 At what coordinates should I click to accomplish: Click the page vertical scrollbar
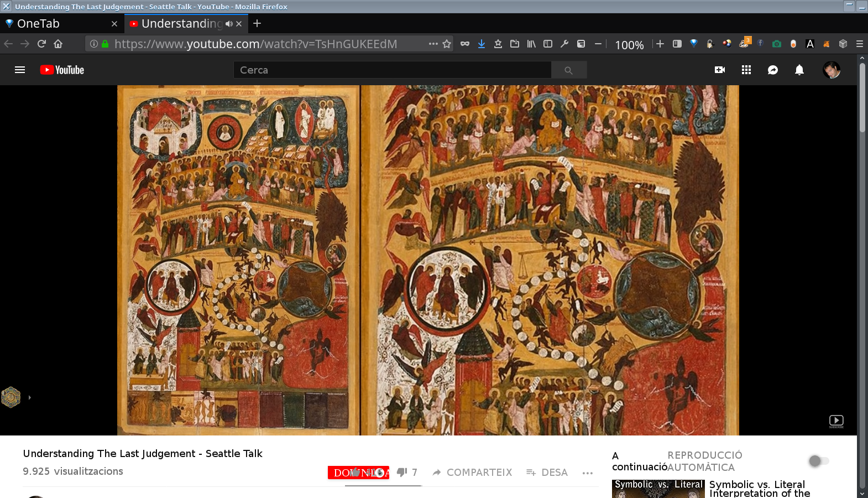862,98
